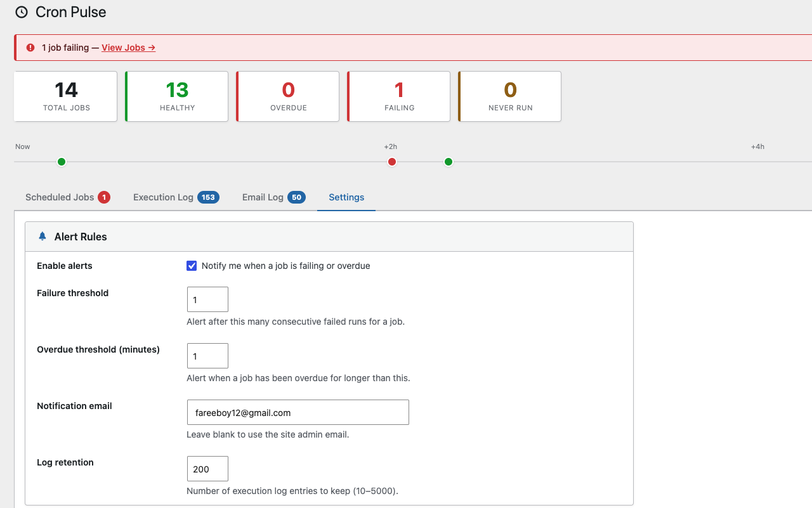812x508 pixels.
Task: Toggle the Enable alerts checkbox
Action: tap(192, 266)
